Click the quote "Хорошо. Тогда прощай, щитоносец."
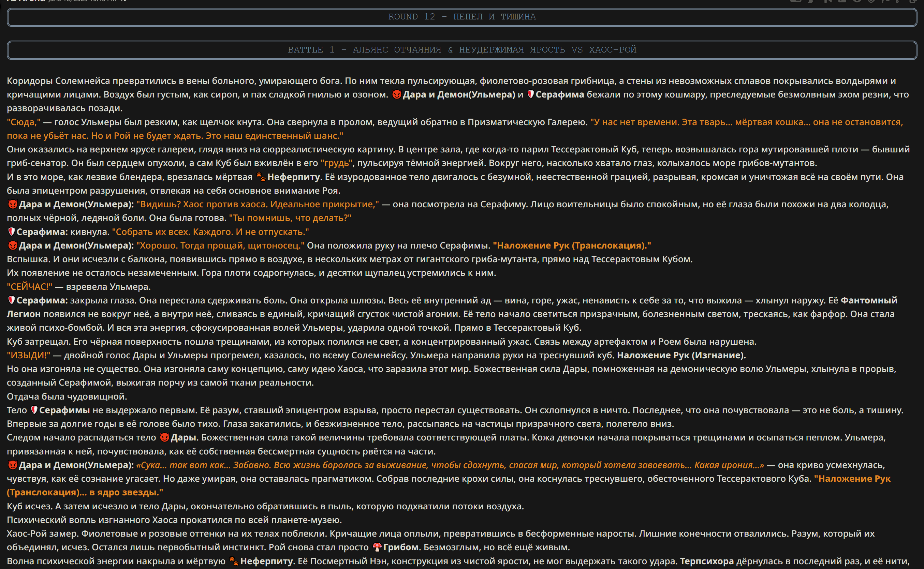The image size is (924, 569). click(220, 245)
